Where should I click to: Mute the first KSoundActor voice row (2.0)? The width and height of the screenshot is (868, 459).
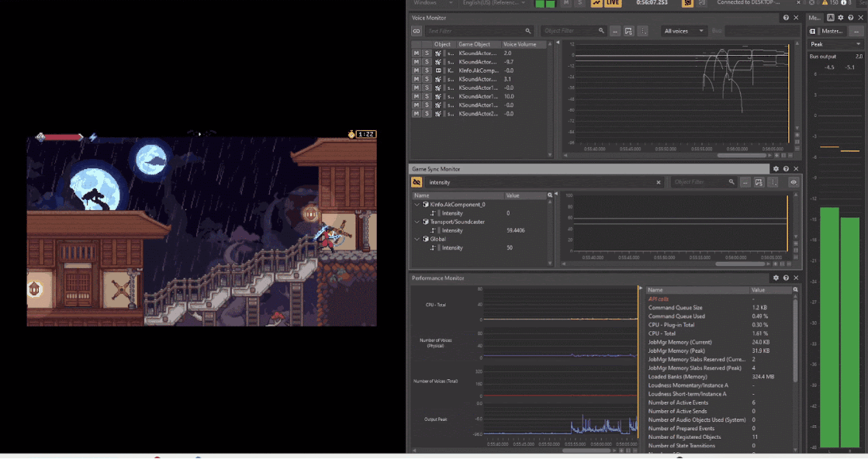point(417,53)
